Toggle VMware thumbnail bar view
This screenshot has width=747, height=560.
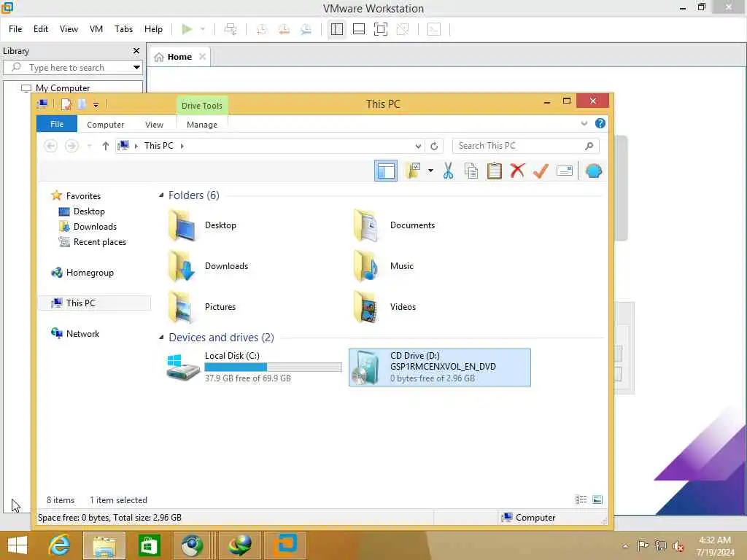click(359, 29)
